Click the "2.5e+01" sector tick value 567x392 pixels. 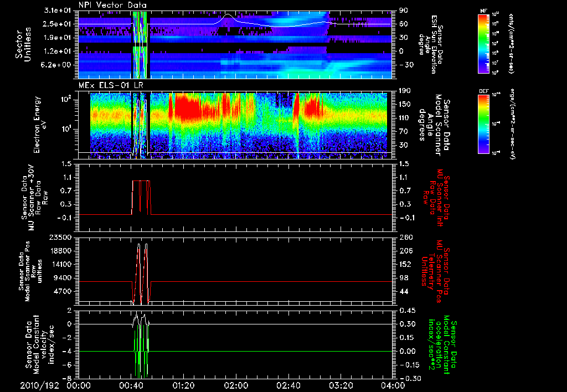coord(58,24)
